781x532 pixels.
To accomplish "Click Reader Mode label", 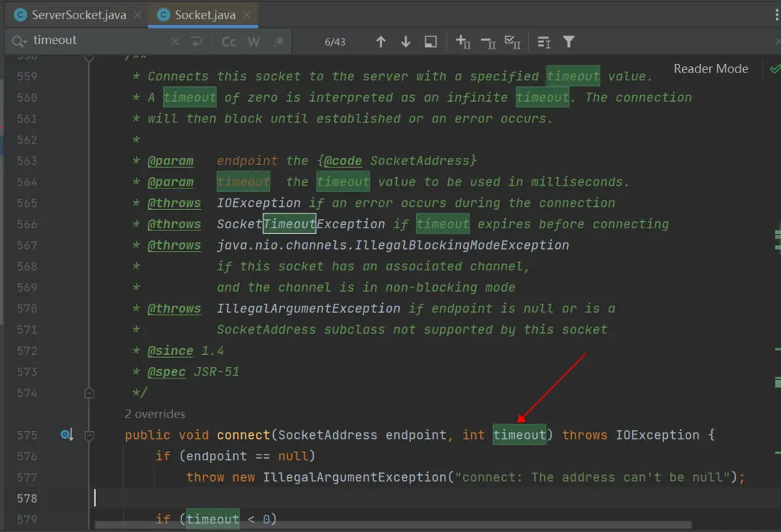I will [x=711, y=69].
